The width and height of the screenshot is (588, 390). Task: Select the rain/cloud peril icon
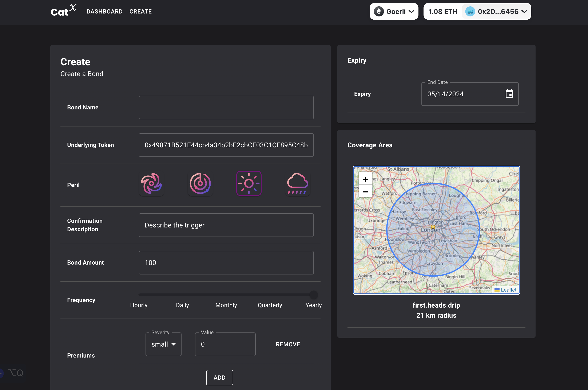298,183
